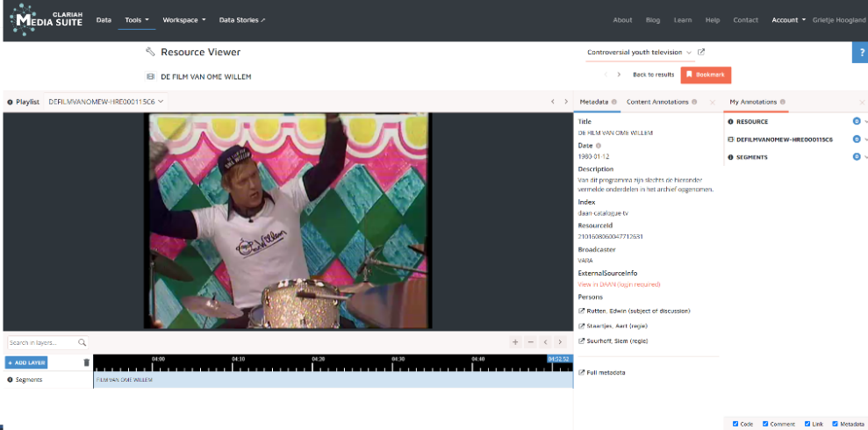Switch to Content Annotations tab
The width and height of the screenshot is (868, 430).
(657, 102)
